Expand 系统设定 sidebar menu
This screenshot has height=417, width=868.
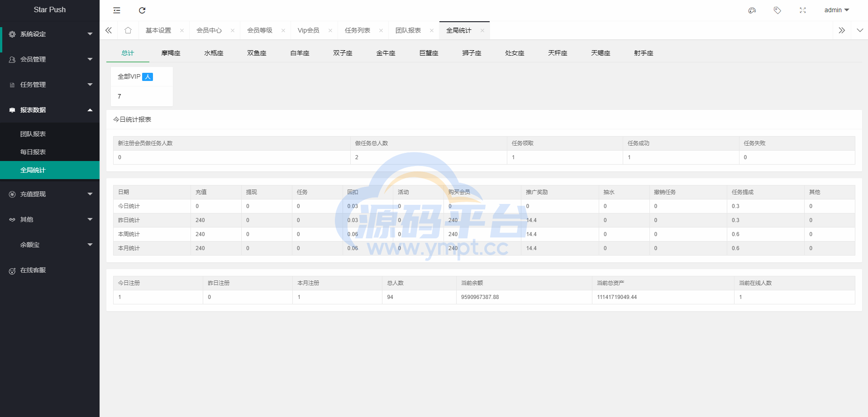point(50,34)
